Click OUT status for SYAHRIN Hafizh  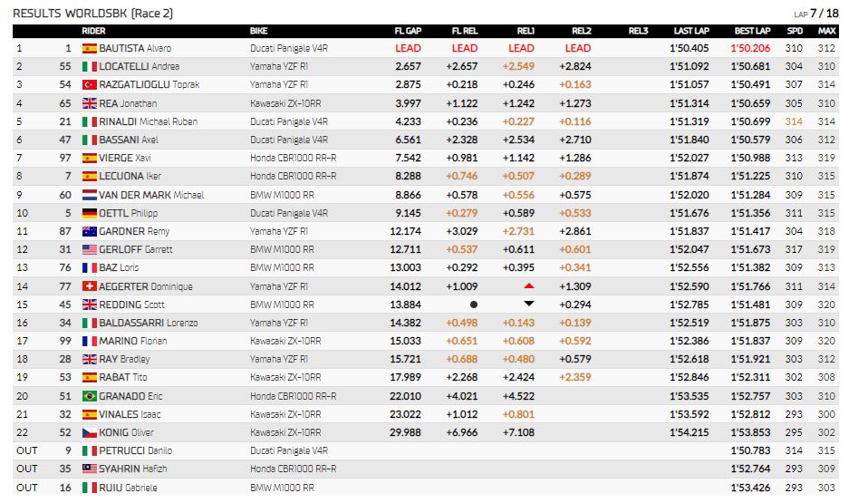point(27,469)
